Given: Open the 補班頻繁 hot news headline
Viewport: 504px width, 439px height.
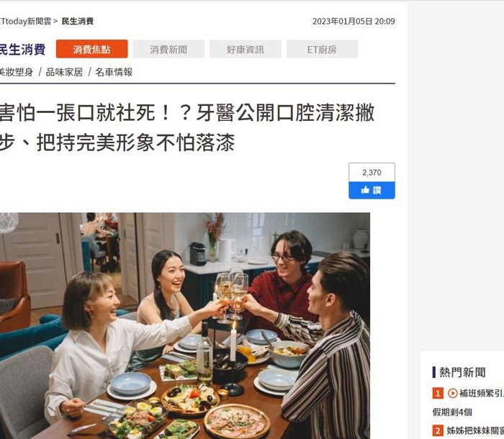Looking at the screenshot, I should (x=481, y=393).
